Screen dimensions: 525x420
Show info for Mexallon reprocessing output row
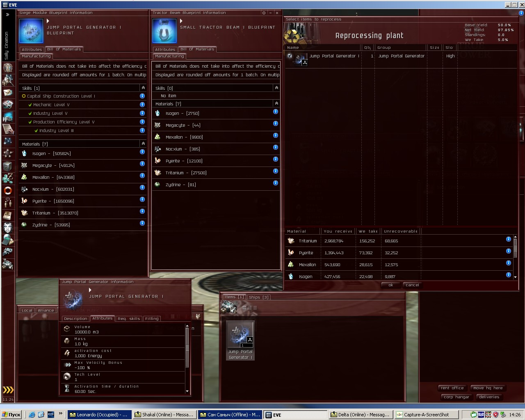[509, 263]
